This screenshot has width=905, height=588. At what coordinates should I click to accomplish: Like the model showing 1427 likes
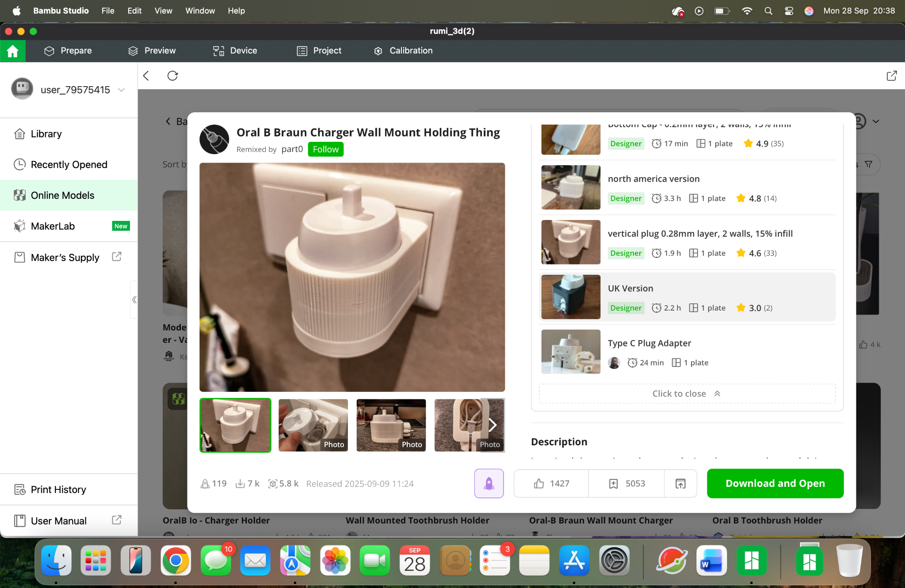[x=551, y=483]
